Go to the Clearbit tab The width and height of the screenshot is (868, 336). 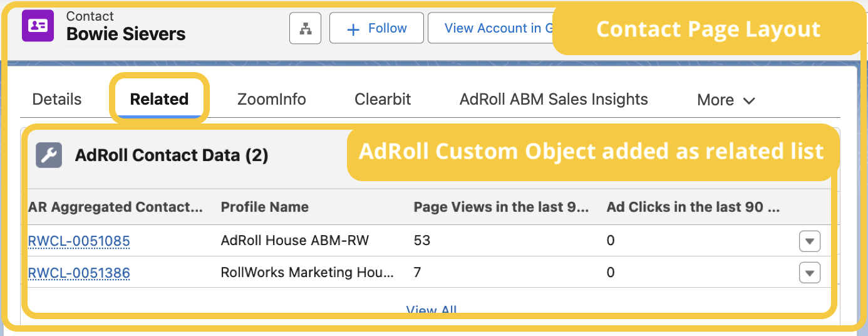coord(383,99)
